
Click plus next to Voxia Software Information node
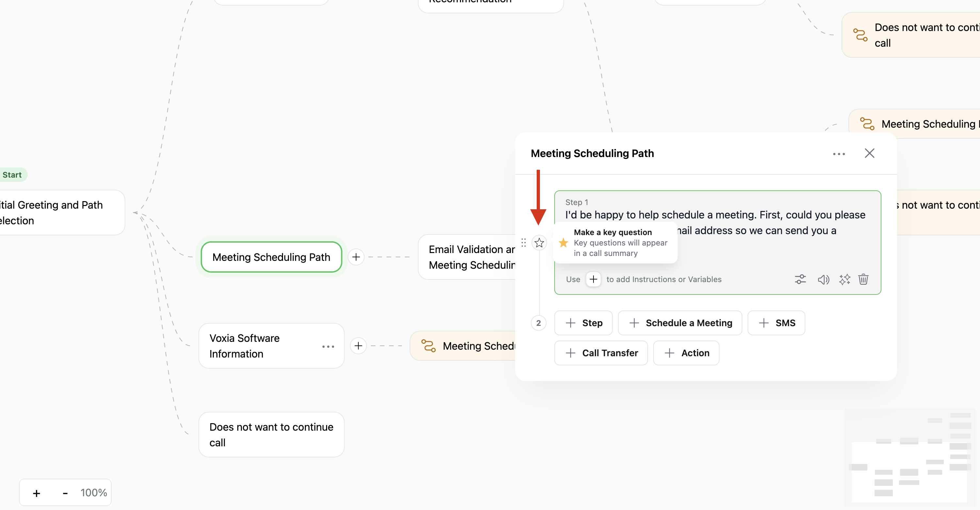click(x=358, y=345)
